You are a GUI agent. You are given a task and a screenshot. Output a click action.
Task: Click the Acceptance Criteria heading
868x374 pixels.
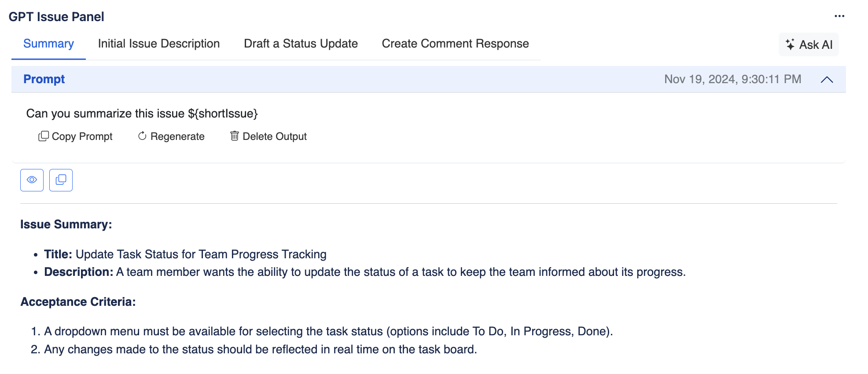point(78,302)
